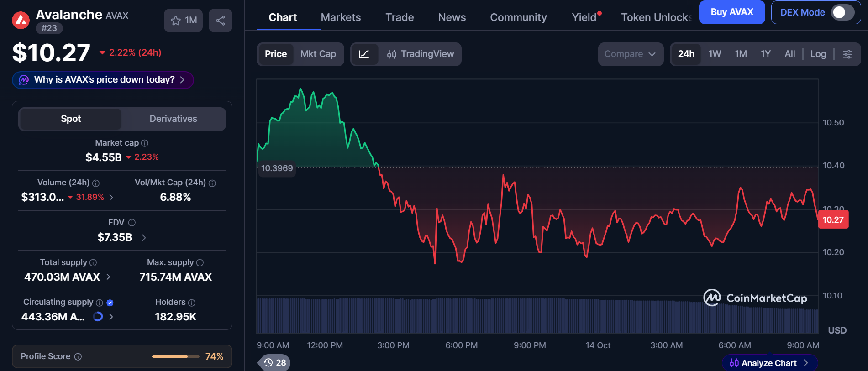Click the verified circulating supply badge

(110, 303)
